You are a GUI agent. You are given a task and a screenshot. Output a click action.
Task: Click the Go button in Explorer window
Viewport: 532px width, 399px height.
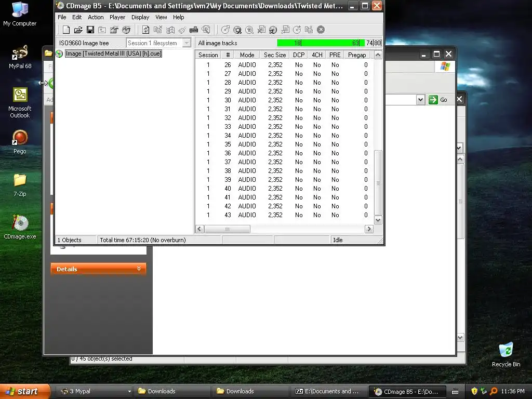coord(438,100)
